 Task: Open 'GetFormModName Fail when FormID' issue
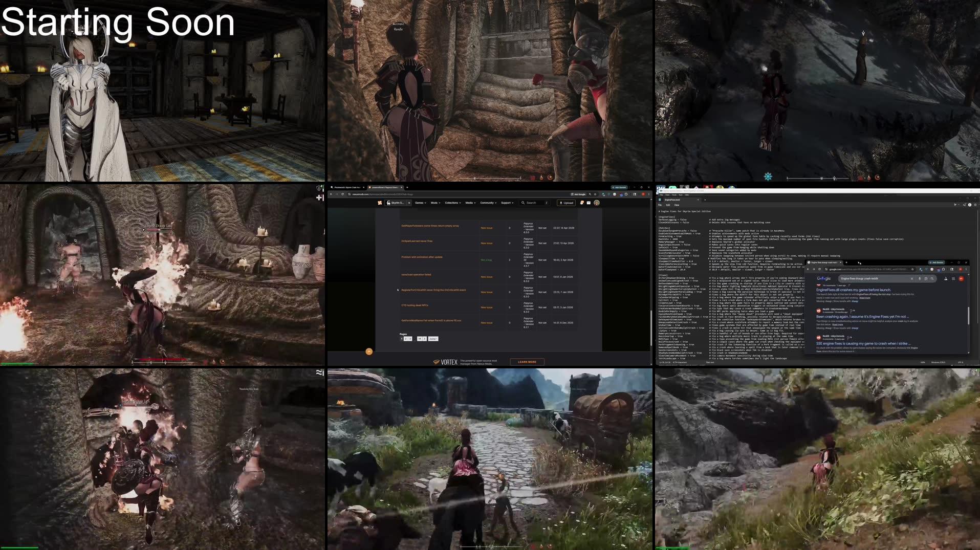click(x=431, y=321)
